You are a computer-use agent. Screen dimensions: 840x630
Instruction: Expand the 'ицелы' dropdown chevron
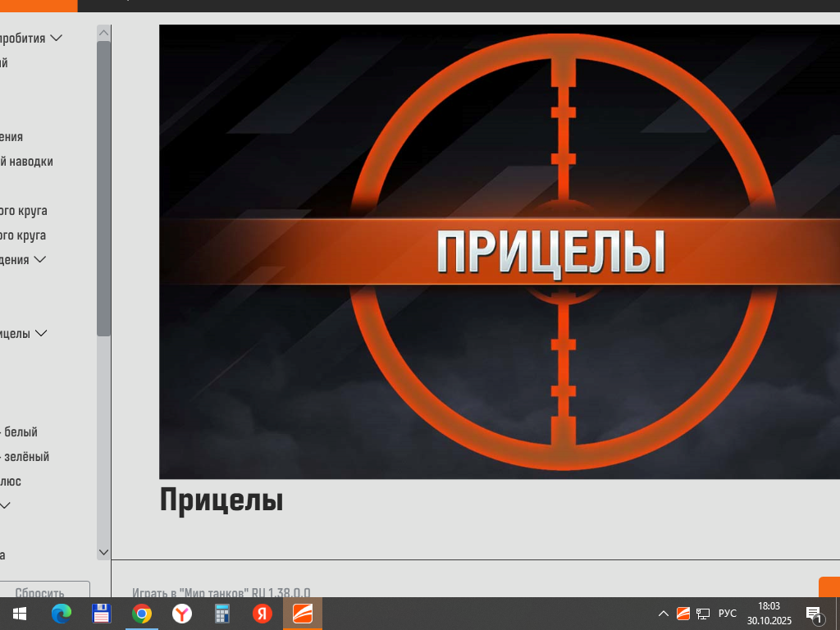pyautogui.click(x=41, y=333)
